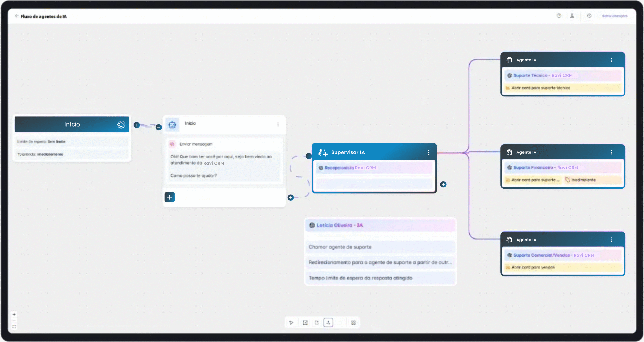Click the grid view icon in bottom toolbar
This screenshot has height=342, width=644.
(x=353, y=323)
